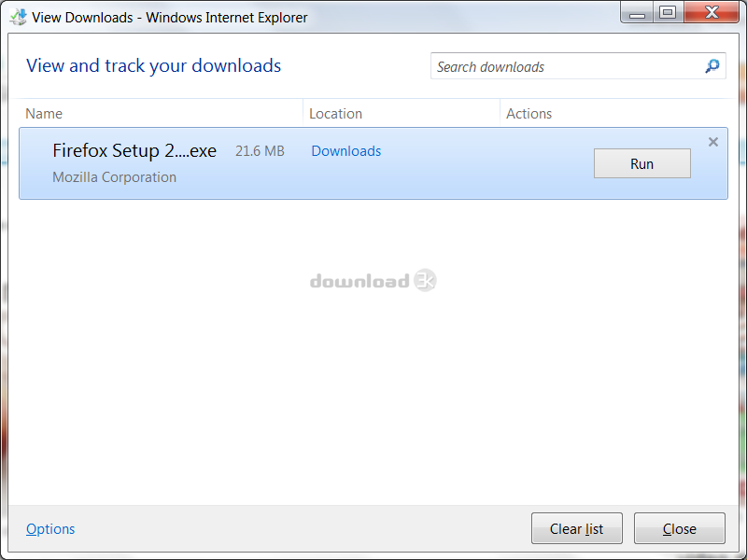747x560 pixels.
Task: Remove Firefox Setup from the list
Action: [x=712, y=142]
